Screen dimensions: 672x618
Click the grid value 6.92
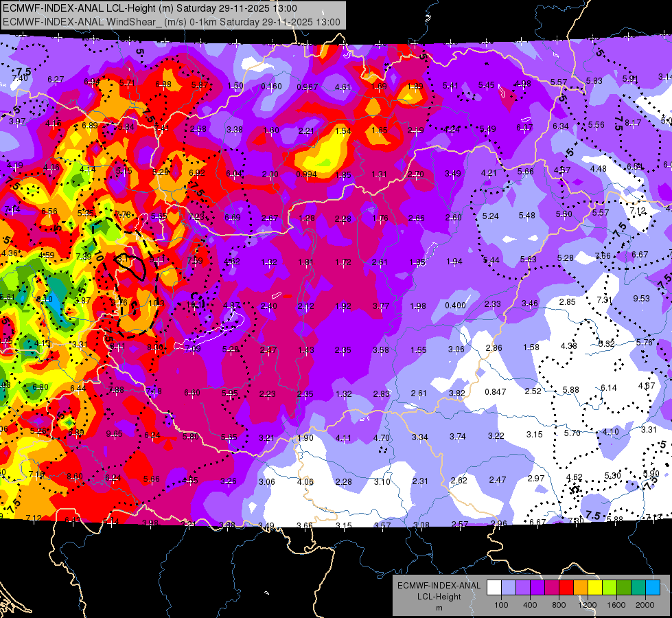[x=197, y=173]
